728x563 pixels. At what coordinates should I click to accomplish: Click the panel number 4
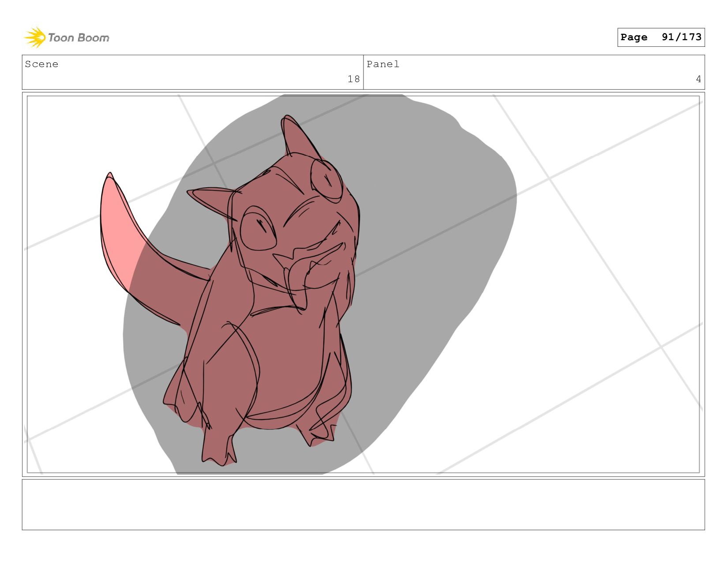698,79
